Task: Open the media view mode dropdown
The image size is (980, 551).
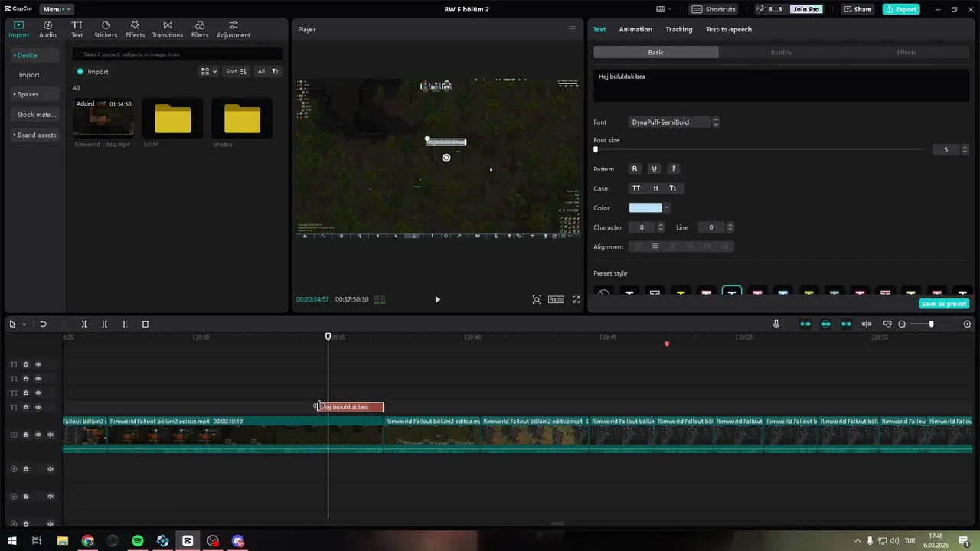Action: click(208, 71)
